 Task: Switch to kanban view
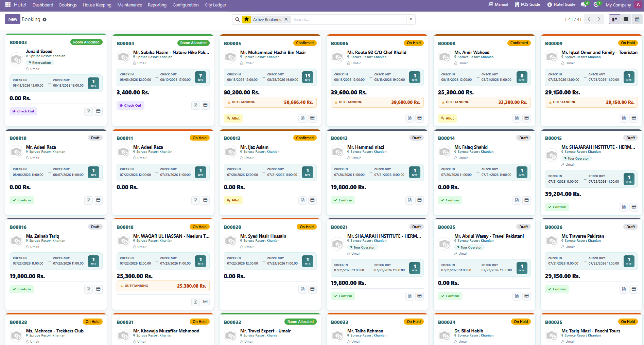pos(614,19)
